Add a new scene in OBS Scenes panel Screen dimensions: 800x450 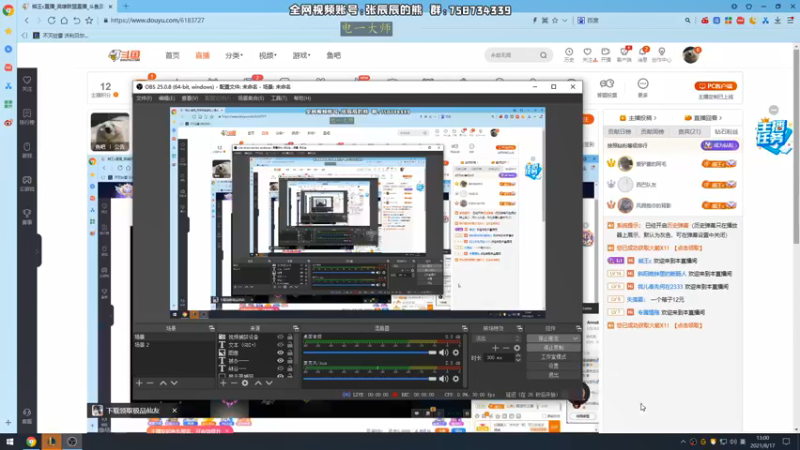139,383
